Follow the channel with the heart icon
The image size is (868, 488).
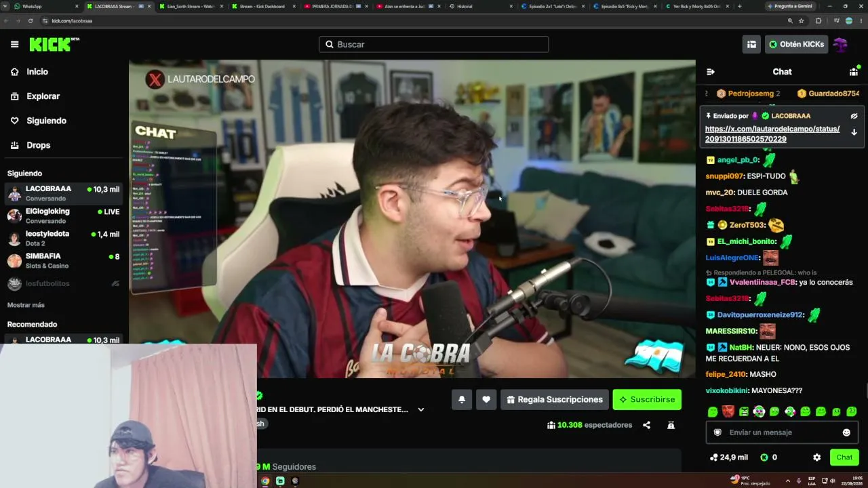[486, 400]
